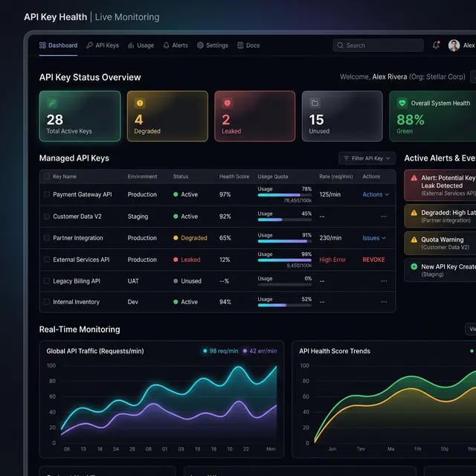Image resolution: width=476 pixels, height=476 pixels.
Task: Click red triangle icon on Potential Key Leak alert
Action: [414, 178]
